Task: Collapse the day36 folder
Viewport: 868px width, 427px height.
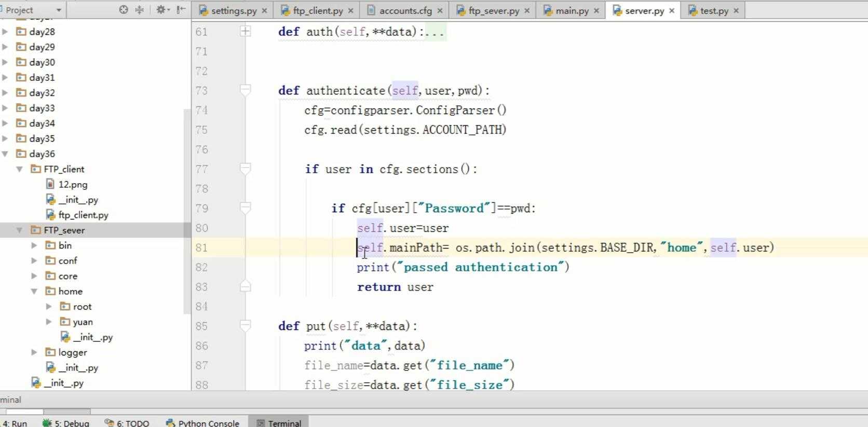Action: pos(5,154)
